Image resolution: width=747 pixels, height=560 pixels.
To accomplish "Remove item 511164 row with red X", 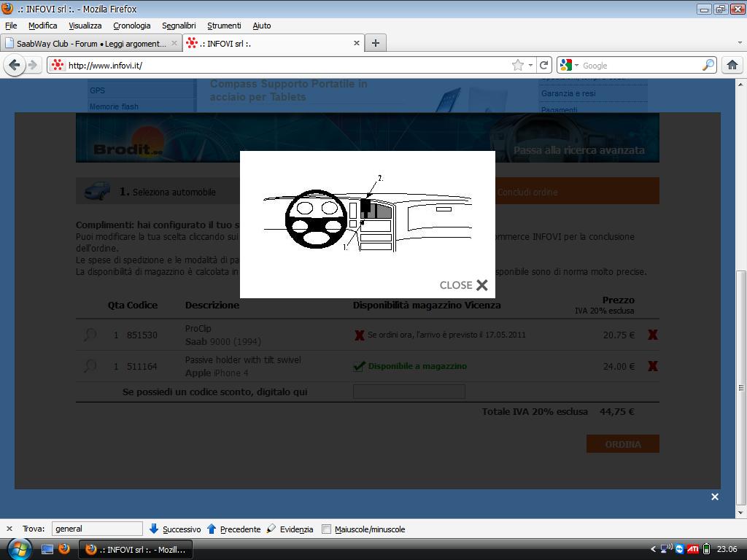I will (653, 366).
